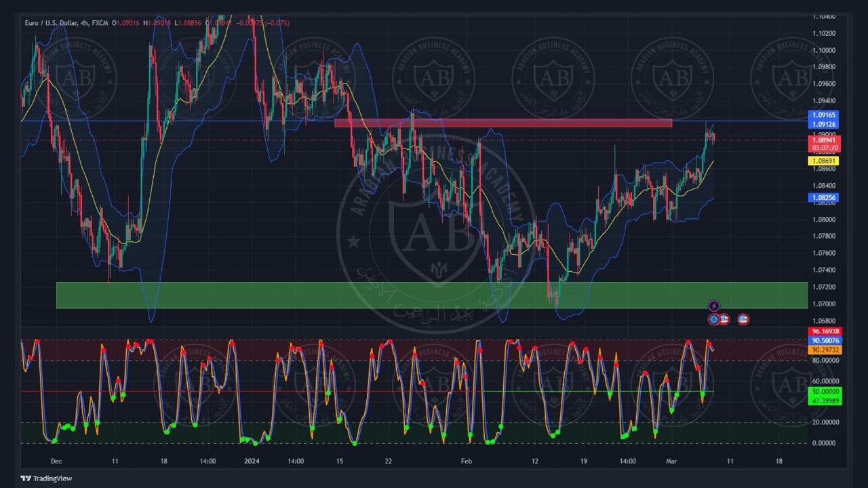Click the 1.07000 price scale value

pos(823,304)
